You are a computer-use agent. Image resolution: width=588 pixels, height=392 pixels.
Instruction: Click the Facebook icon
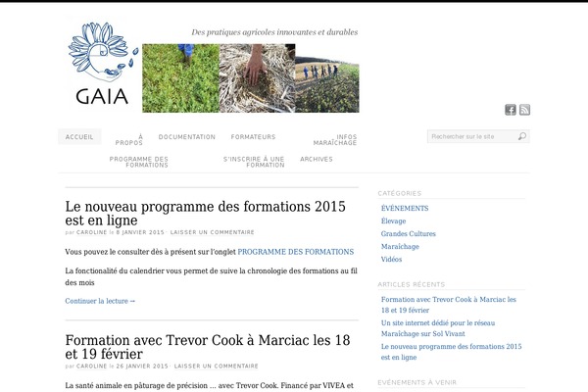511,110
